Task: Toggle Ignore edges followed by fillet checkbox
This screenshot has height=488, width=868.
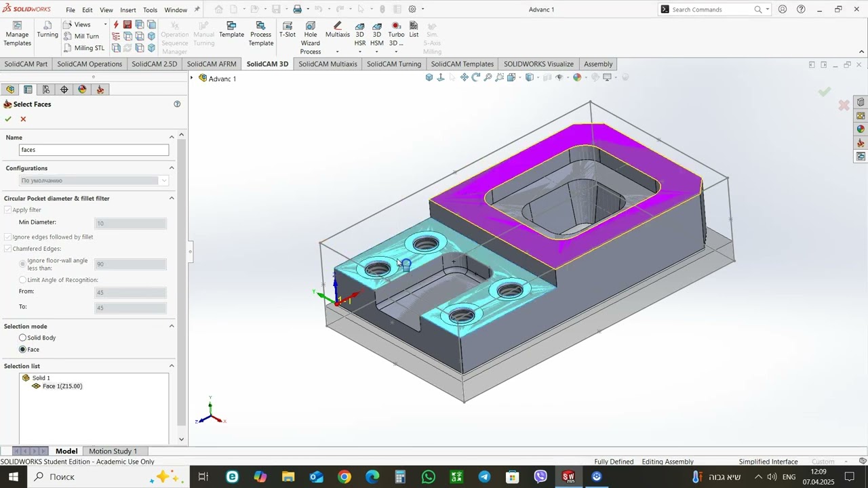Action: pos(8,237)
